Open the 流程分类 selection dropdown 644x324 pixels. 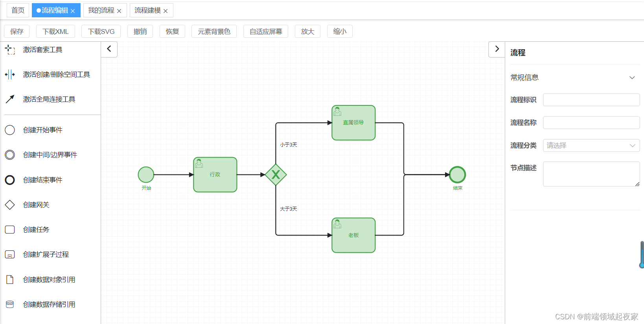click(x=591, y=145)
